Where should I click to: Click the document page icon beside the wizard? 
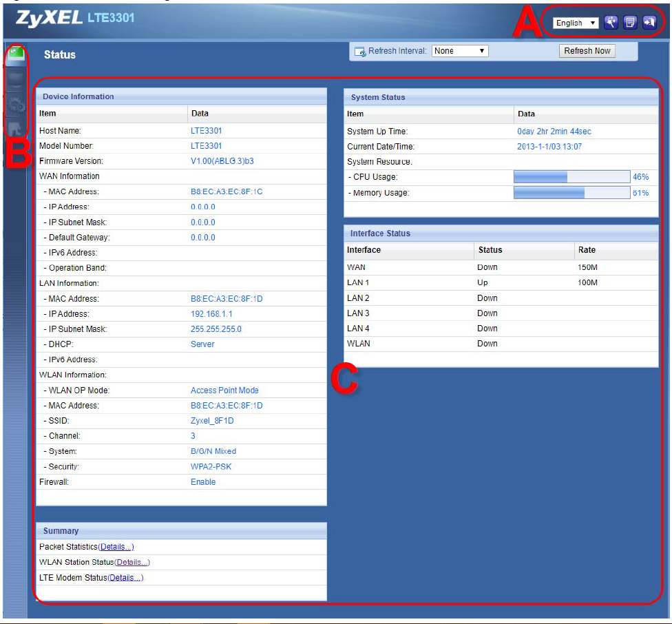coord(630,22)
